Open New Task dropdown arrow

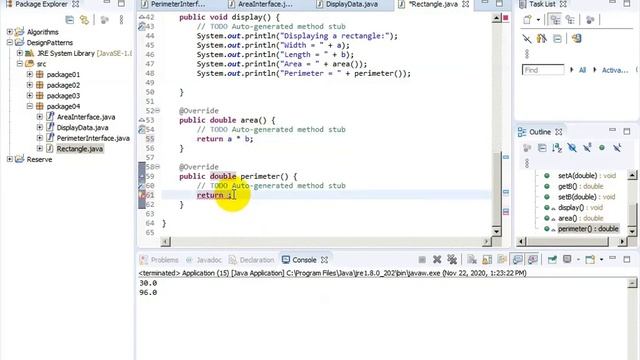coord(538,20)
